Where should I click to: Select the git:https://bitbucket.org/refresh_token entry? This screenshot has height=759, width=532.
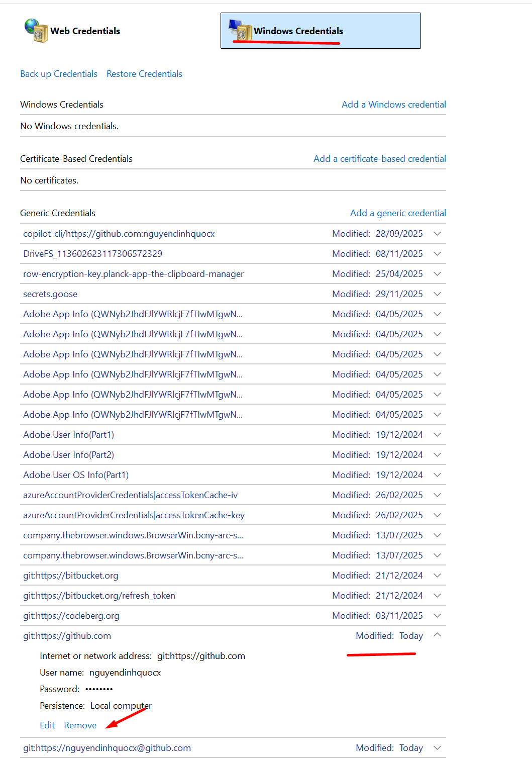pos(99,596)
